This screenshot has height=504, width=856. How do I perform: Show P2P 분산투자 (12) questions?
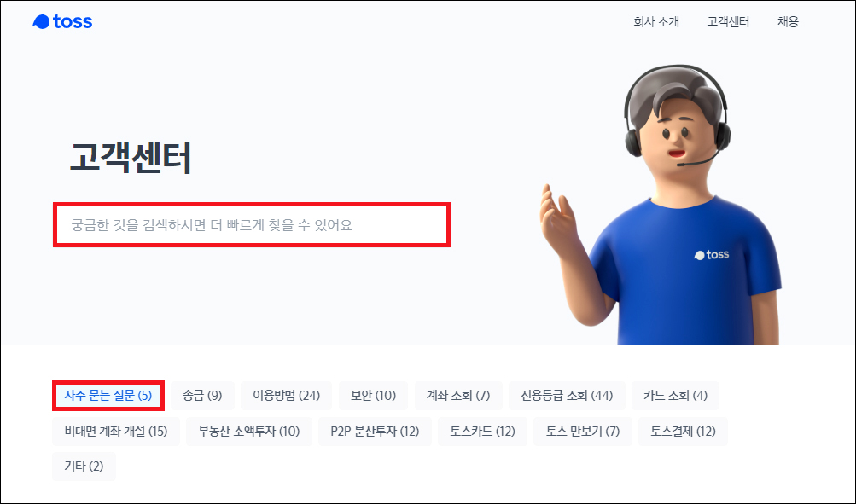(375, 432)
